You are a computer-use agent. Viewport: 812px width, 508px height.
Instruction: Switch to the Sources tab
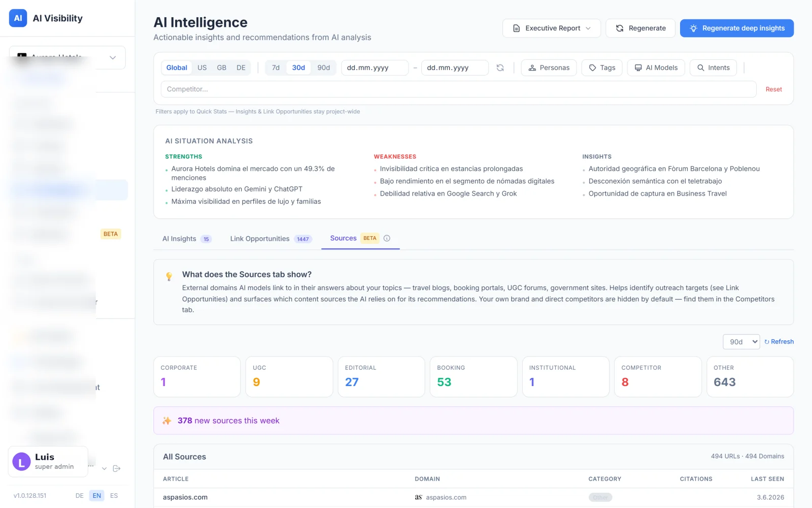[x=360, y=238]
